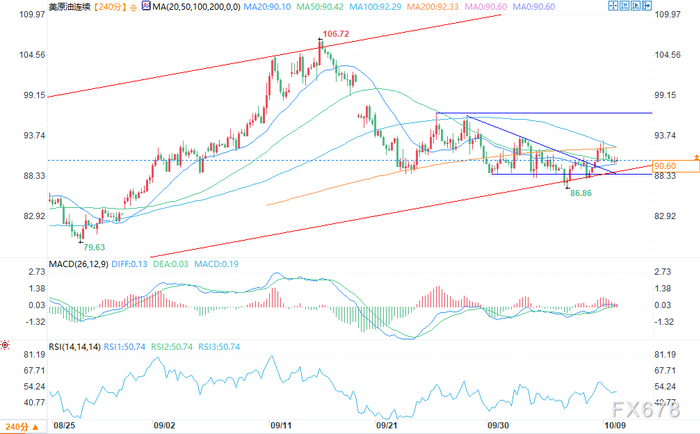This screenshot has height=434, width=700.
Task: Click the MA indicator icon beside MA(20,50,100,200,0,0)
Action: click(146, 6)
